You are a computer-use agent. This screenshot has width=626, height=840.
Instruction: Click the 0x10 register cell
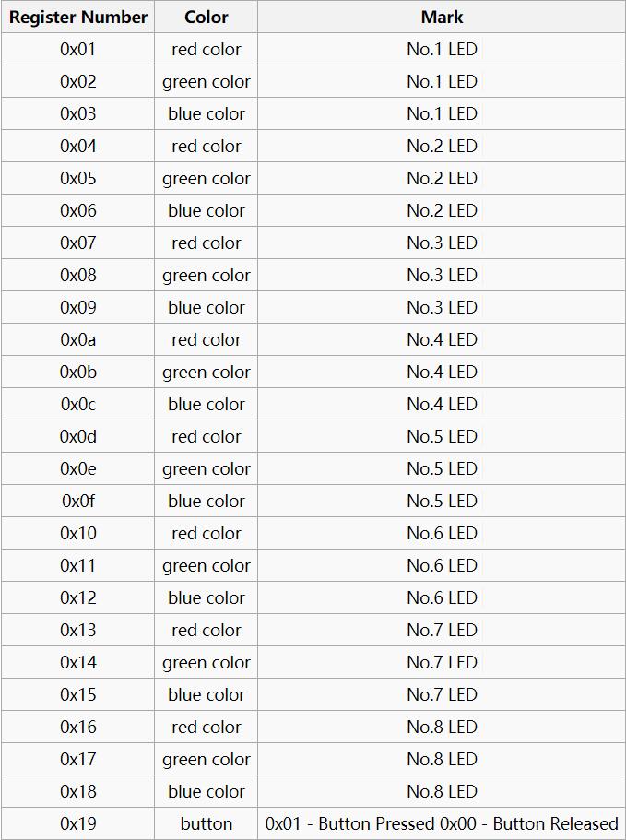click(78, 534)
